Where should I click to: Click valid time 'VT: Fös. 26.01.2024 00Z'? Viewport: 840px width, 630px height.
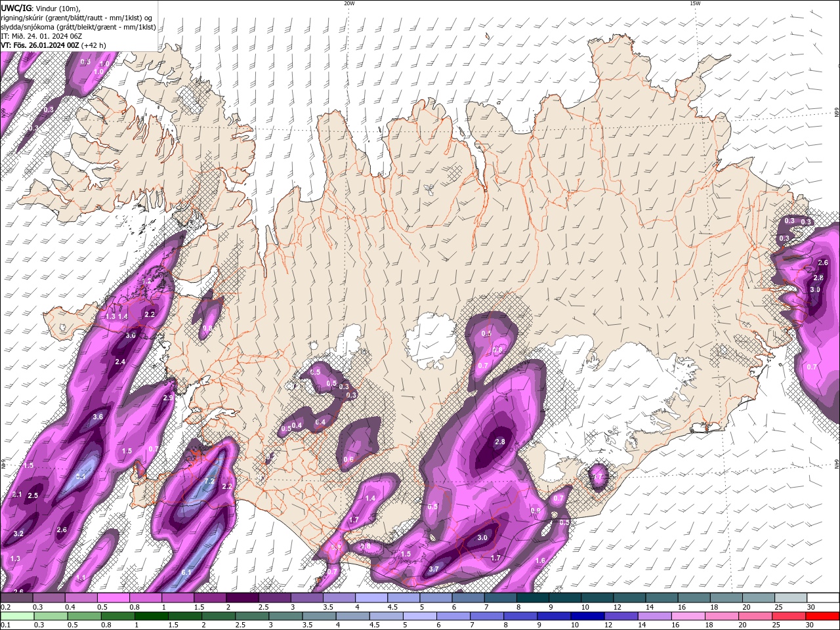(40, 45)
